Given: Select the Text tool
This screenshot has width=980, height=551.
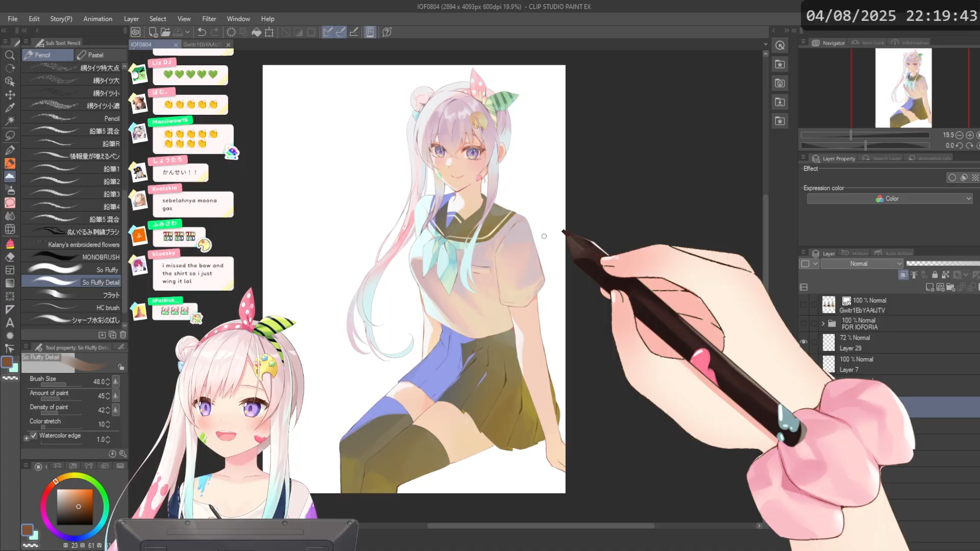Looking at the screenshot, I should click(x=10, y=322).
